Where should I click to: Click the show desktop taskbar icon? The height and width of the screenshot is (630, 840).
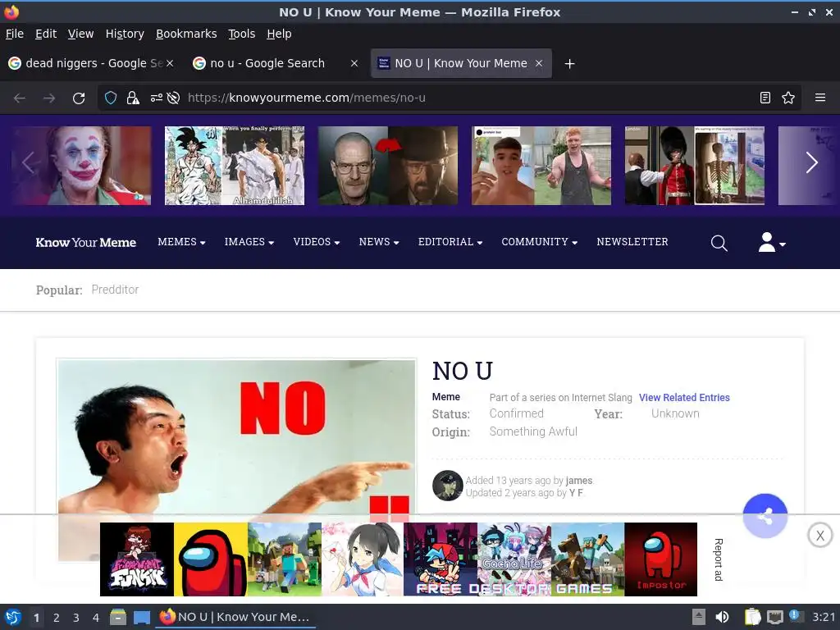tap(141, 617)
